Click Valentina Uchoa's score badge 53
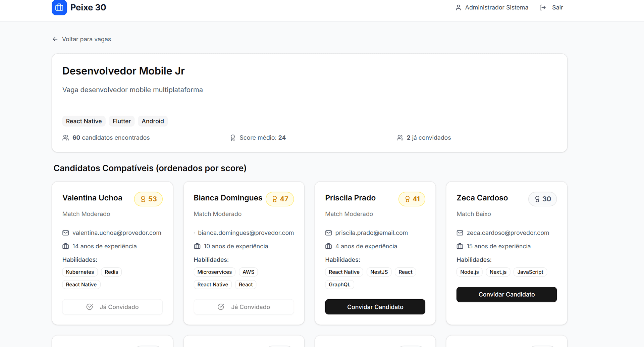 tap(148, 199)
